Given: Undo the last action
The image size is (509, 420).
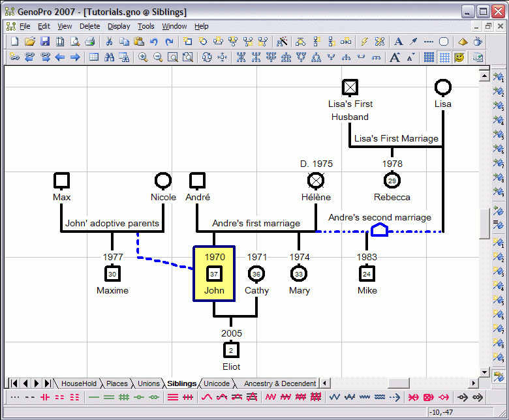Looking at the screenshot, I should click(x=154, y=42).
